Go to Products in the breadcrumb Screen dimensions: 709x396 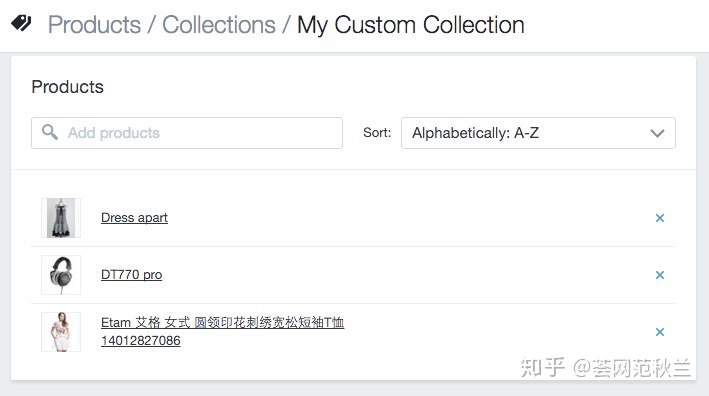(95, 25)
